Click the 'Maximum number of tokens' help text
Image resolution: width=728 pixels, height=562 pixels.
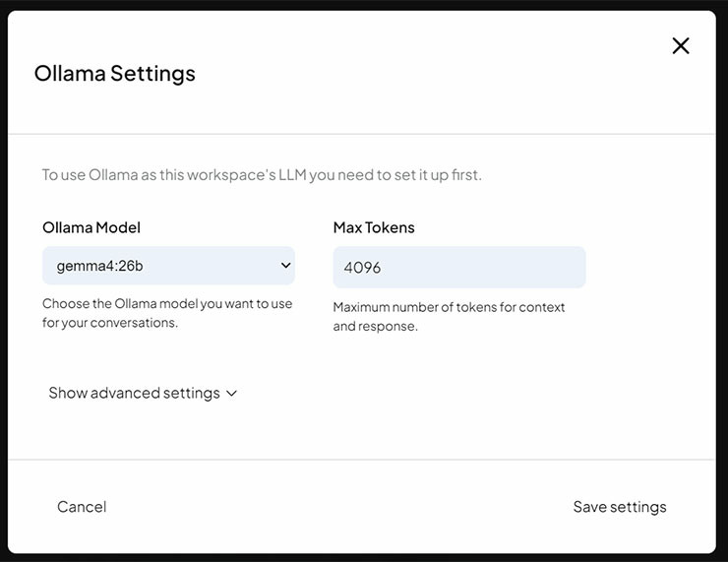pos(449,316)
